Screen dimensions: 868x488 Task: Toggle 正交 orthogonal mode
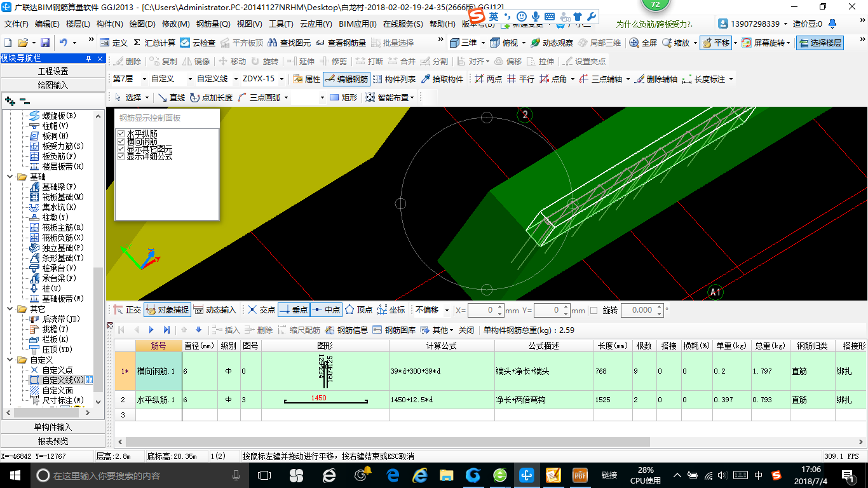[127, 310]
